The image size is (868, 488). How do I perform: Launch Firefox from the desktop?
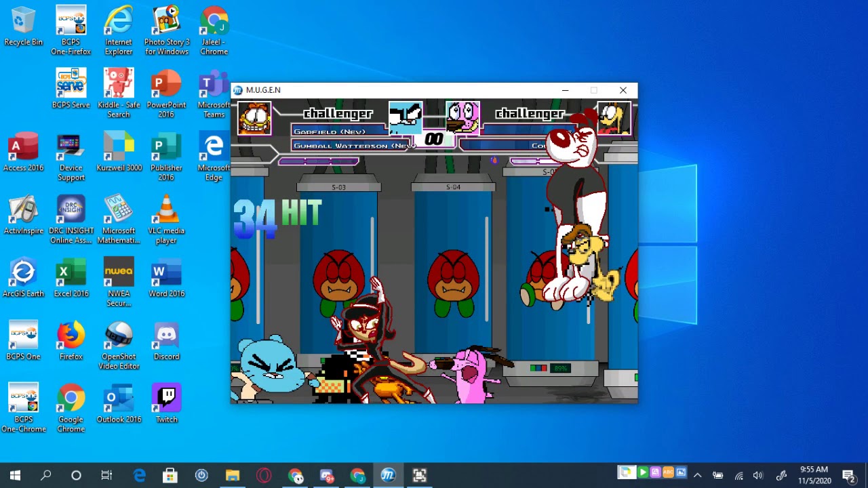point(71,341)
